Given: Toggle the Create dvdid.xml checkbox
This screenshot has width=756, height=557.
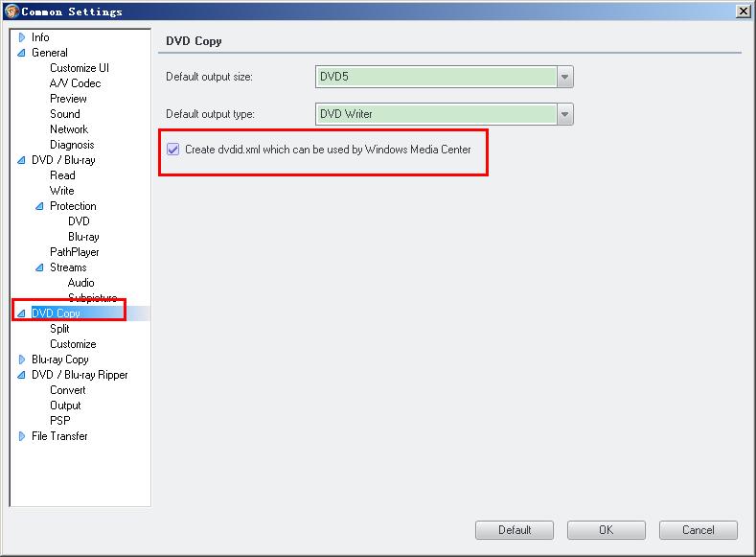Looking at the screenshot, I should coord(173,150).
